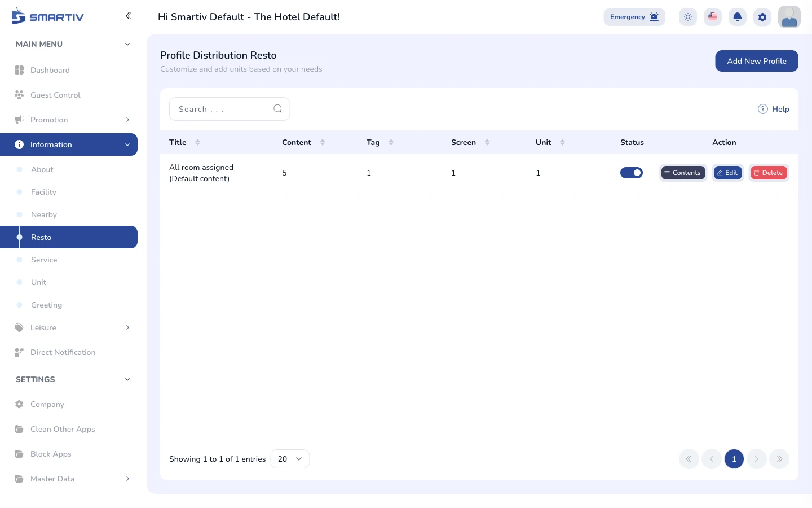Image resolution: width=812 pixels, height=508 pixels.
Task: Collapse the Information menu chevron
Action: [127, 144]
